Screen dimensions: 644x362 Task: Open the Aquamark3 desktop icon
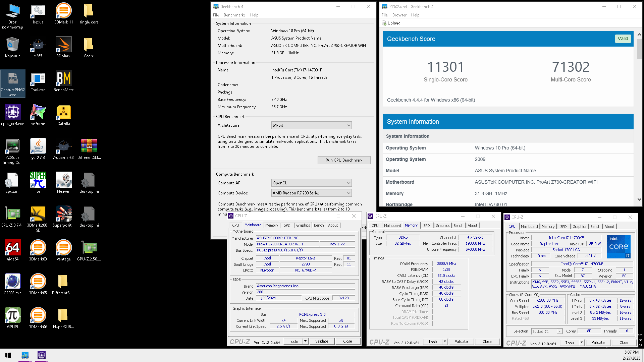(63, 149)
